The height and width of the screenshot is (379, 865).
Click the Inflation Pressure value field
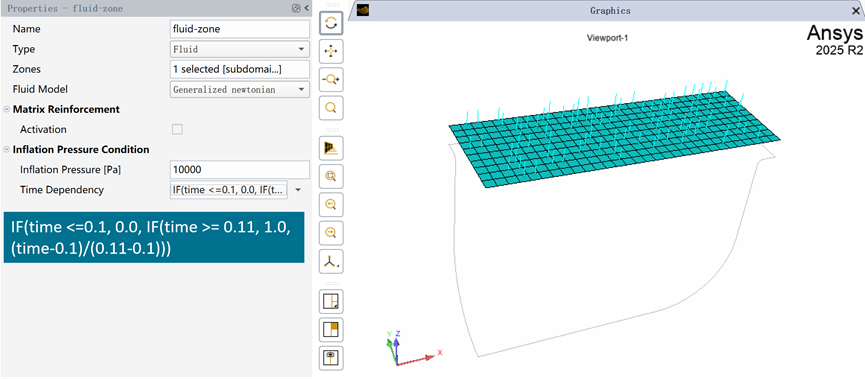[240, 169]
